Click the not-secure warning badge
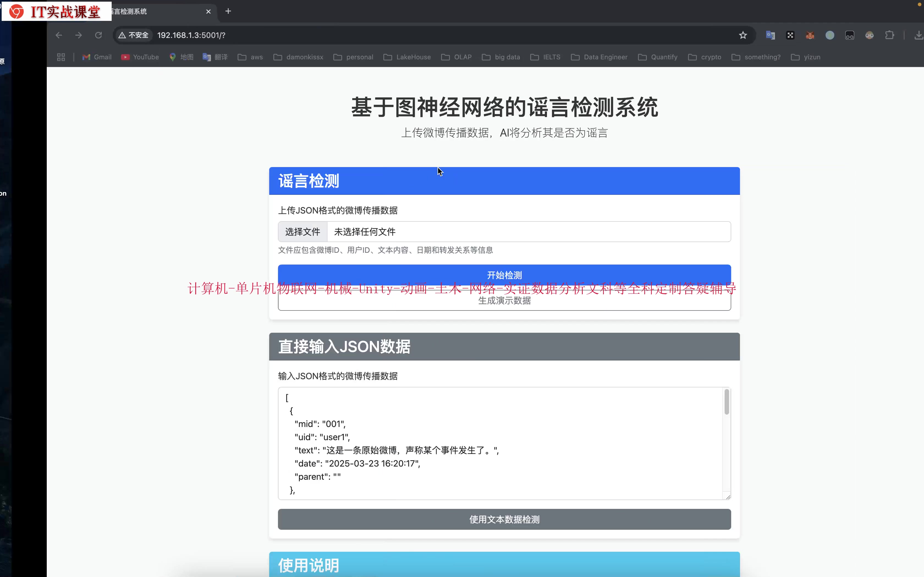This screenshot has width=924, height=577. tap(133, 35)
